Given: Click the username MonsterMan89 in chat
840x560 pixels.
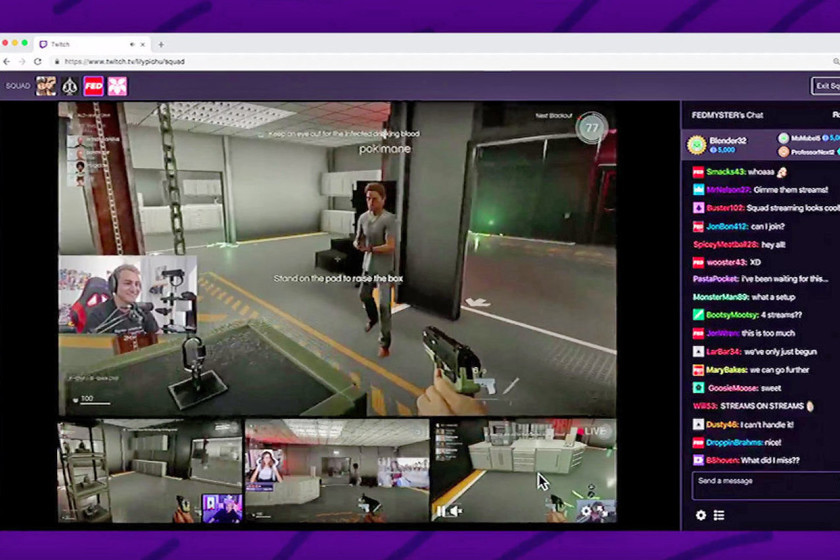Looking at the screenshot, I should pyautogui.click(x=721, y=297).
